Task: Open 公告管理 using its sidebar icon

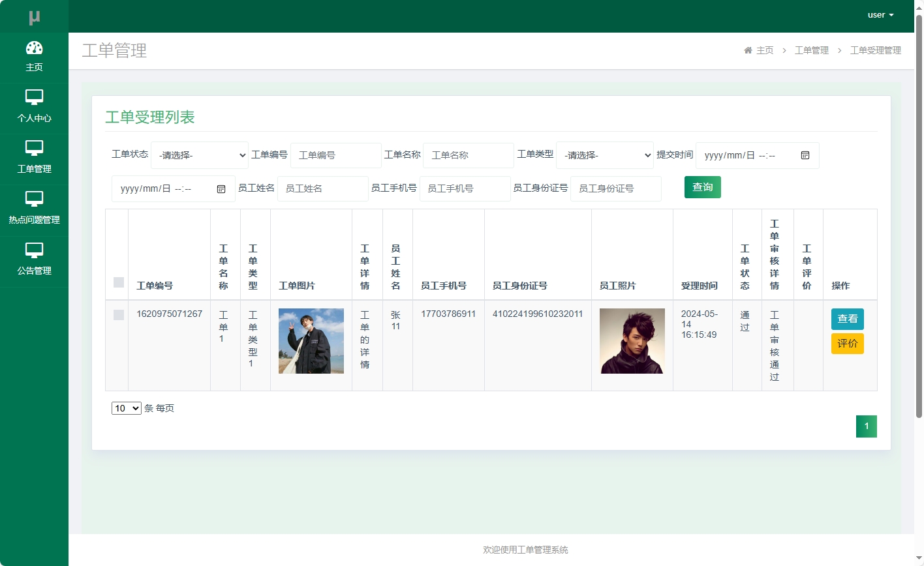Action: pos(35,250)
